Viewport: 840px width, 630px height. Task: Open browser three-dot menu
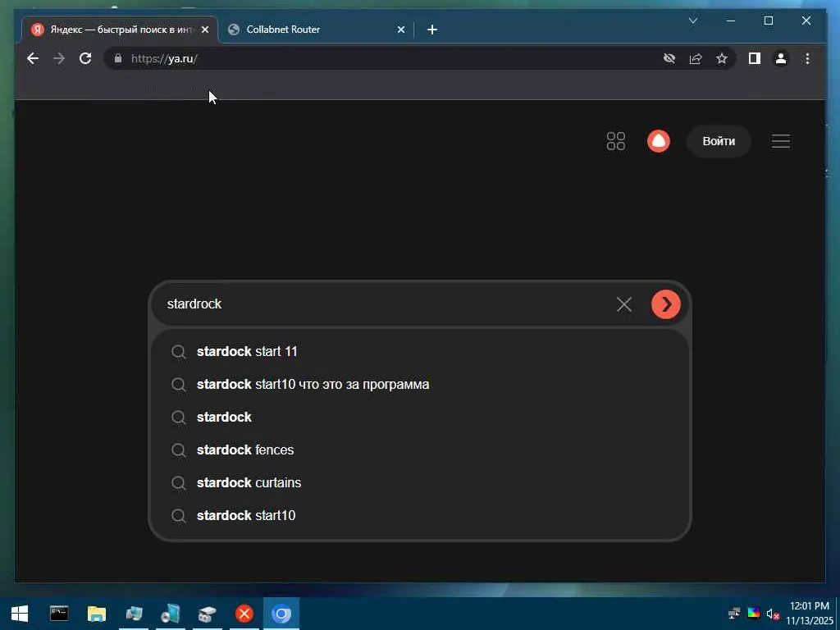pos(807,58)
